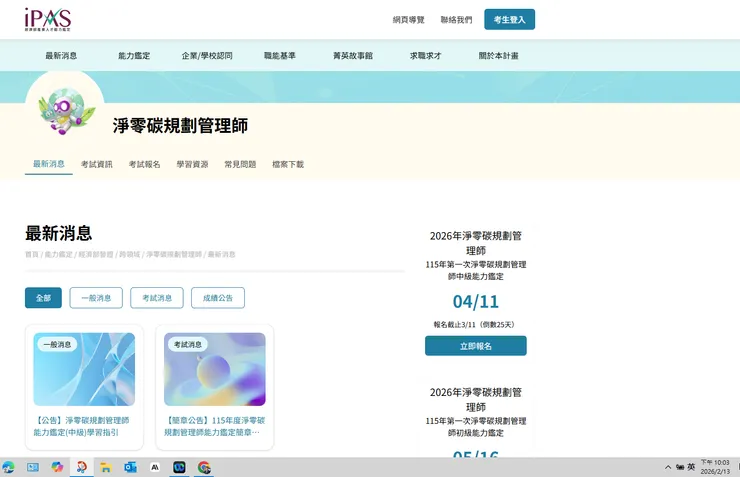The width and height of the screenshot is (740, 477).
Task: Click the 考生登入 button
Action: [x=510, y=19]
